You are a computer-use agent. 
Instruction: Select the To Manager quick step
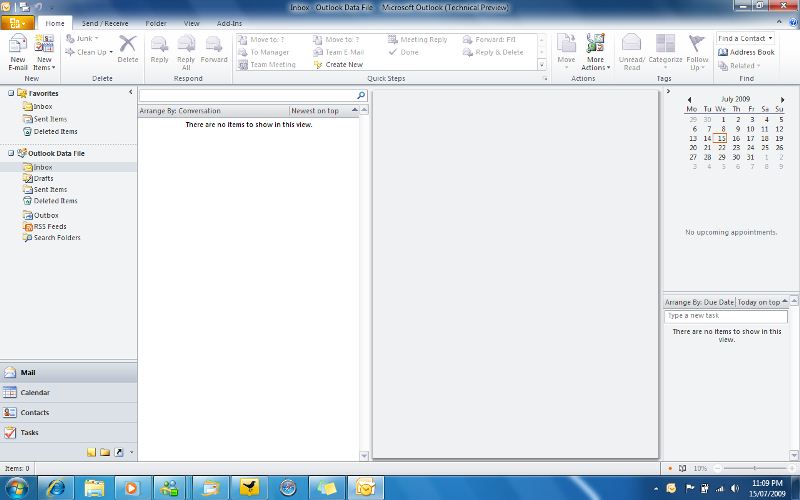tap(264, 52)
